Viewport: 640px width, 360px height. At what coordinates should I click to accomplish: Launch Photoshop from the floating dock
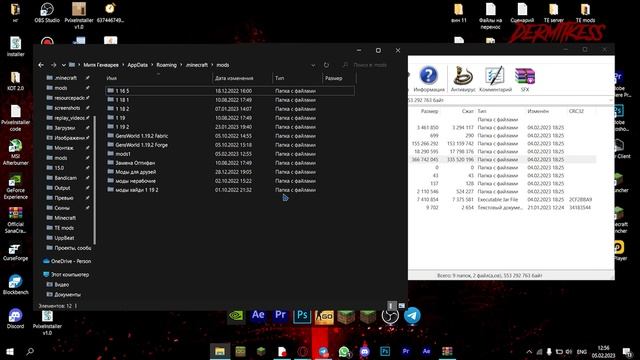pos(302,315)
